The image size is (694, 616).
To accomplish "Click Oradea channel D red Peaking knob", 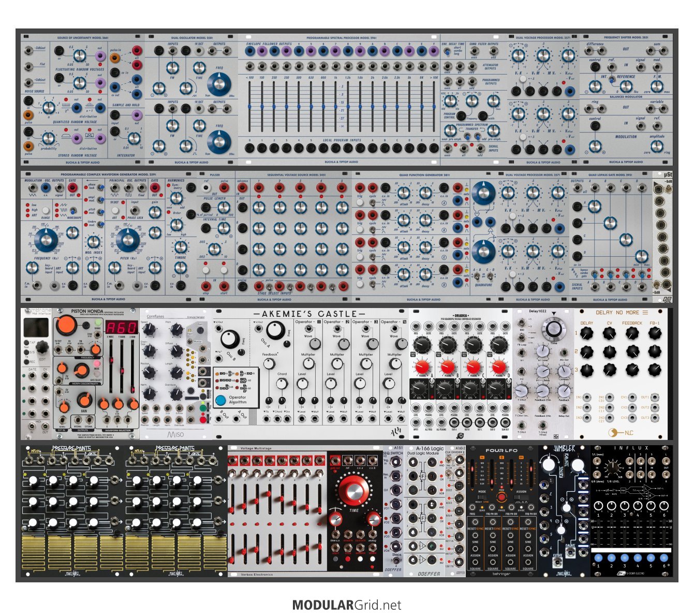I will point(499,368).
